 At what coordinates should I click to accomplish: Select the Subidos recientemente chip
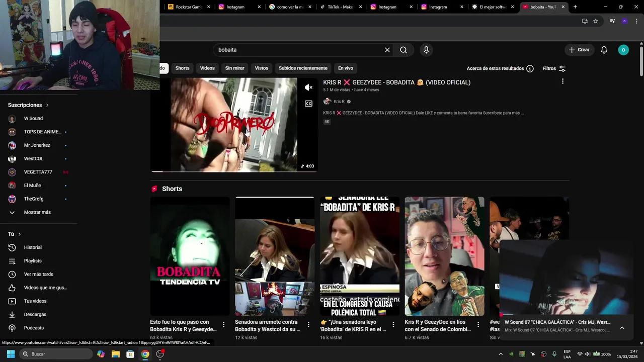coord(303,68)
